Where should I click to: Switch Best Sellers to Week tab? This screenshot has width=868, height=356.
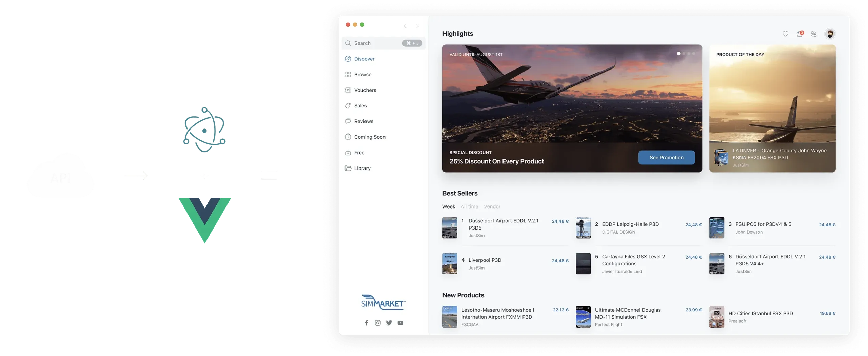[x=449, y=206]
